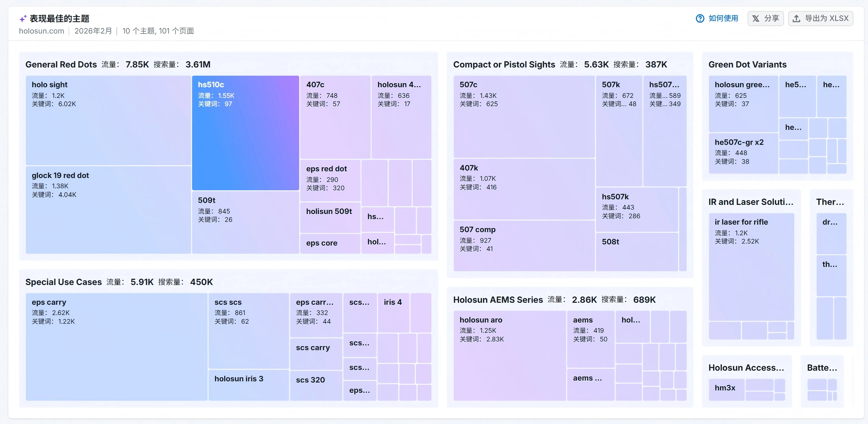Open the 如何使用 help link
Image resolution: width=868 pixels, height=424 pixels.
(x=717, y=19)
